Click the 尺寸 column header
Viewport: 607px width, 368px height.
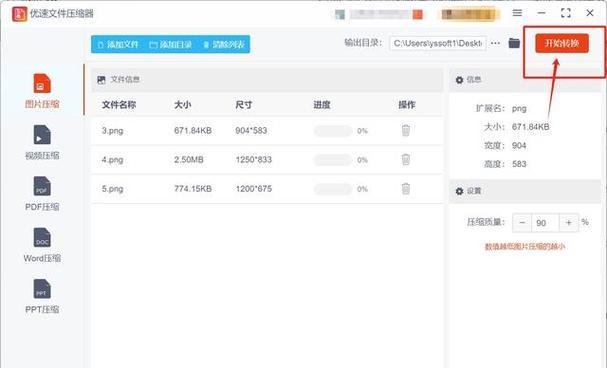click(x=243, y=104)
